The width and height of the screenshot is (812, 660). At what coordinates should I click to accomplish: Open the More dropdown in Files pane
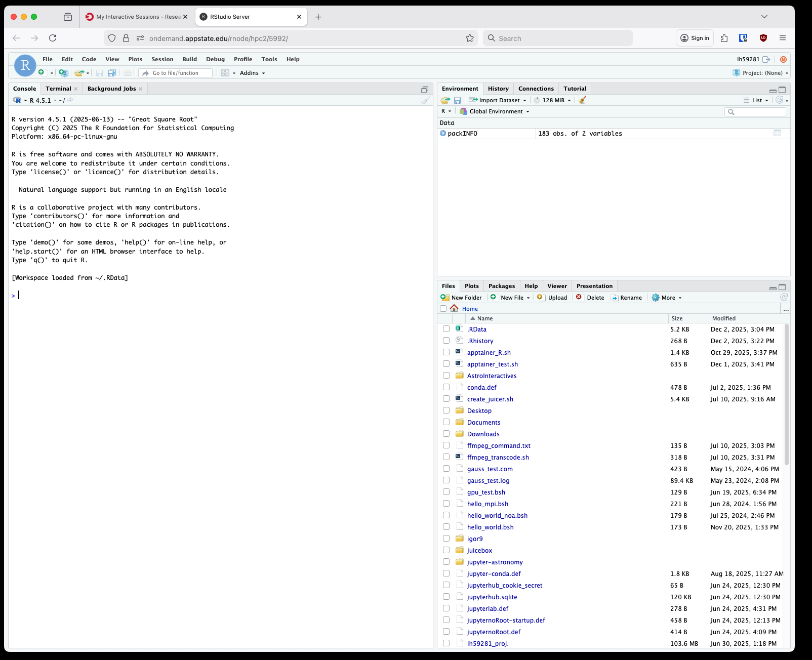click(x=667, y=298)
